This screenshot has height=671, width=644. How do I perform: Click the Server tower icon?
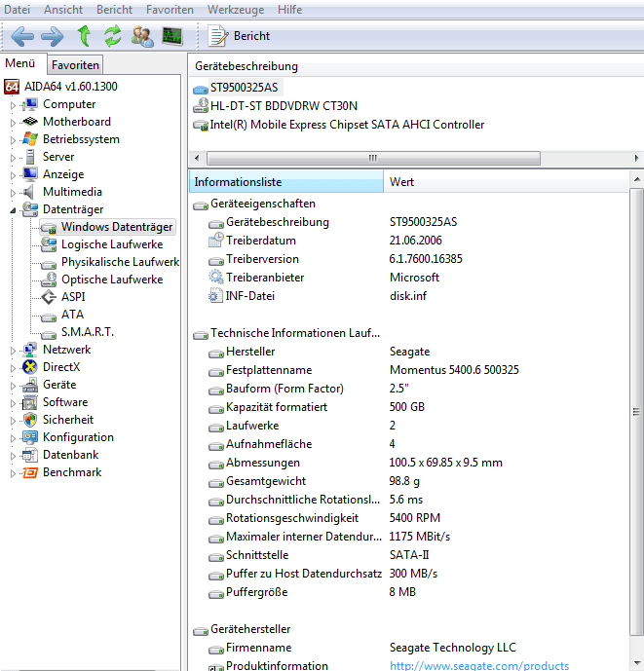coord(29,157)
